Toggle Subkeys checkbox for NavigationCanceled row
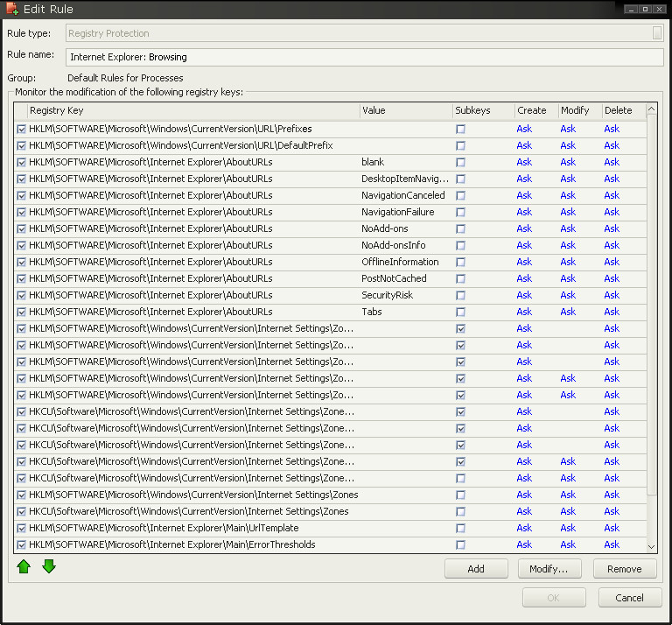The width and height of the screenshot is (672, 625). pos(461,196)
